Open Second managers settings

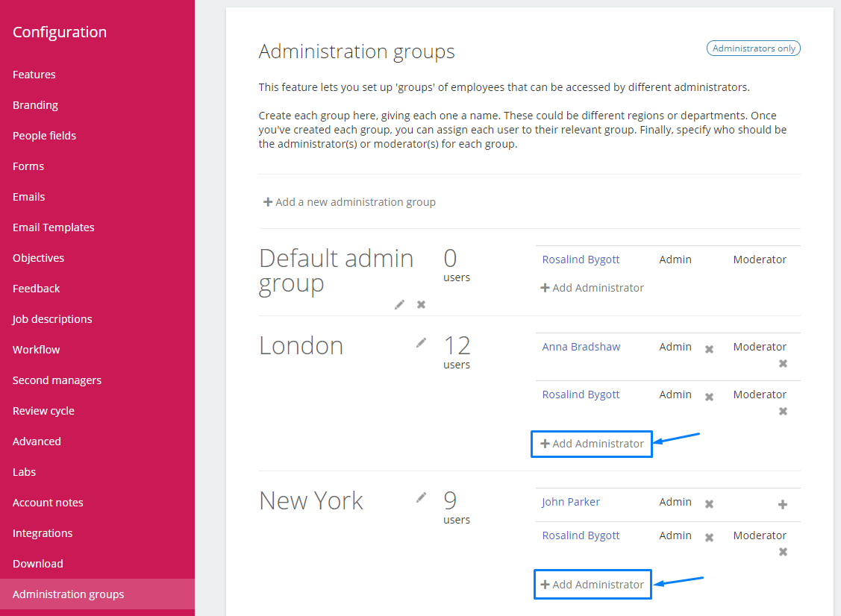(57, 380)
